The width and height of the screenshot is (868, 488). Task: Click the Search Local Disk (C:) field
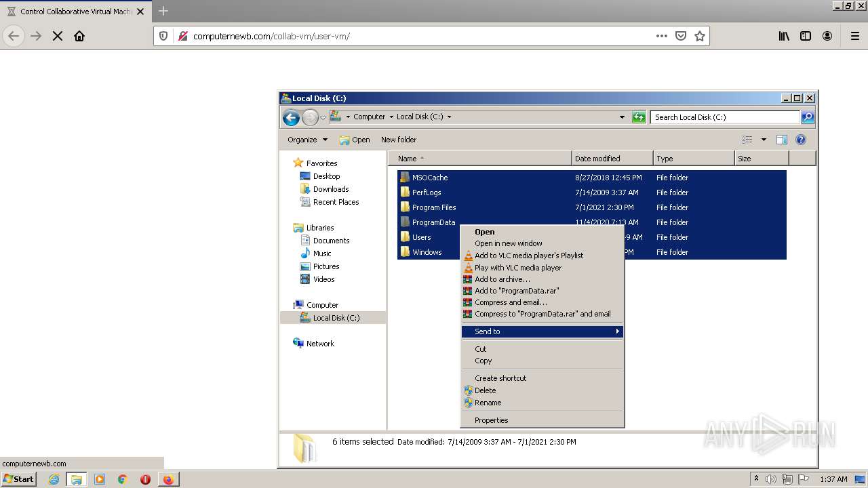(725, 117)
